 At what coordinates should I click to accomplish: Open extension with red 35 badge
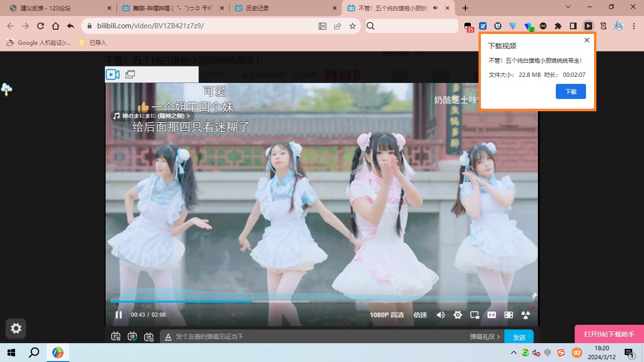(x=468, y=27)
